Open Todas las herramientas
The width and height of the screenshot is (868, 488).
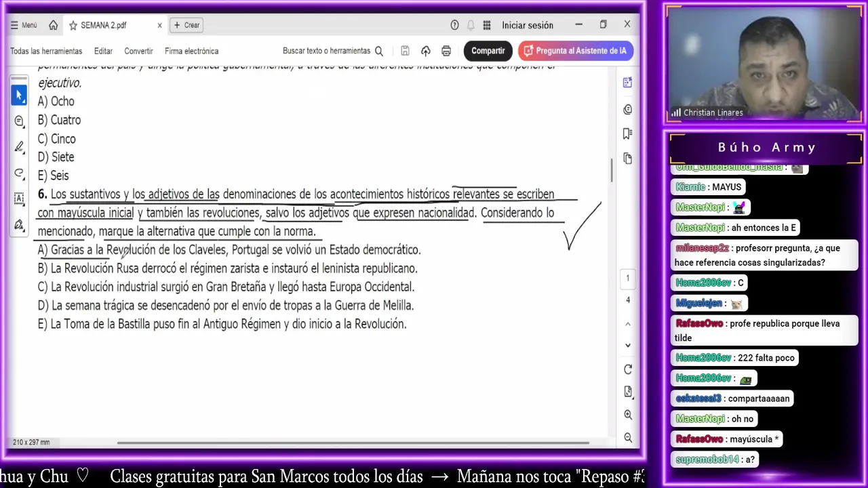pyautogui.click(x=46, y=51)
